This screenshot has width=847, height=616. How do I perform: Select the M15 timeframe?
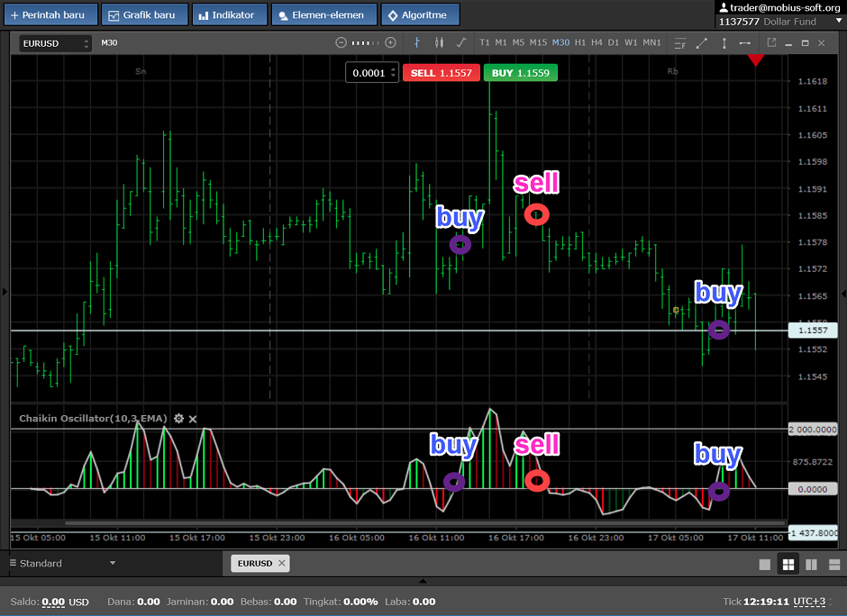click(538, 42)
